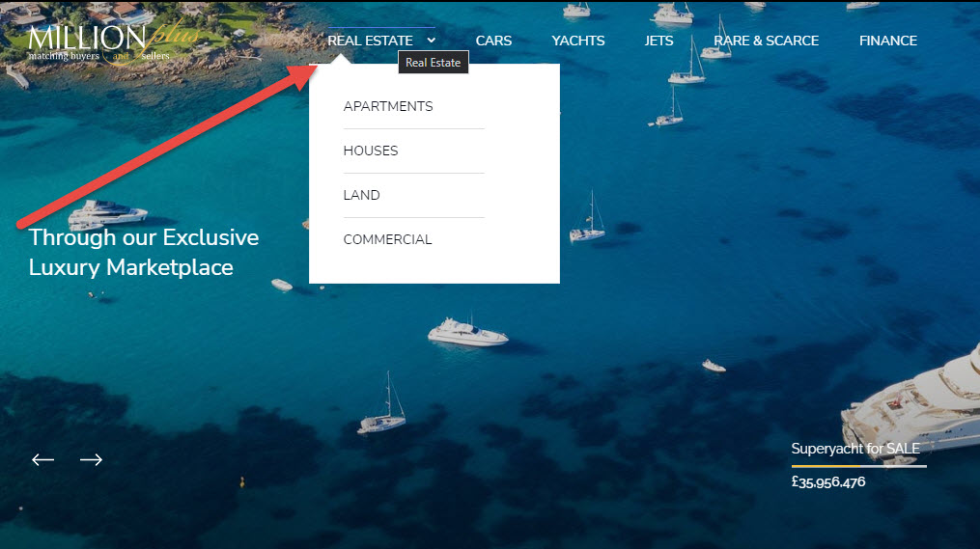Open the RARE & SCARCE category
This screenshot has width=980, height=549.
point(767,41)
